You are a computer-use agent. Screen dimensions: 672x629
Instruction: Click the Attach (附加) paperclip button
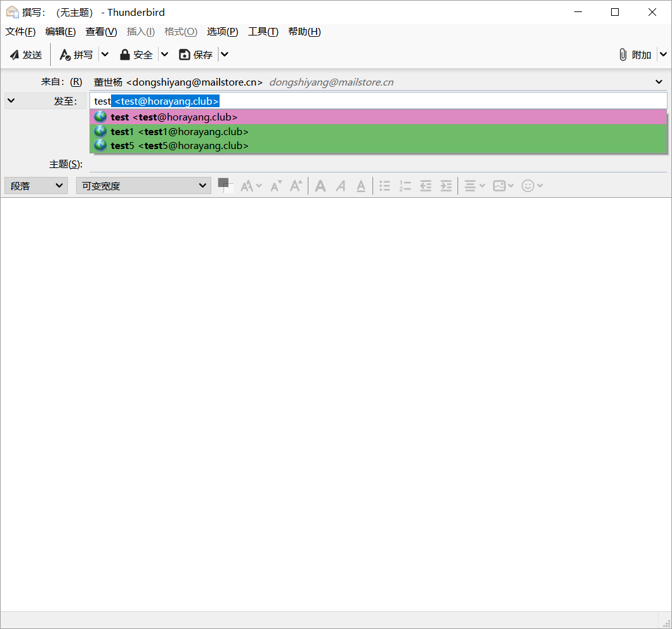(x=635, y=55)
